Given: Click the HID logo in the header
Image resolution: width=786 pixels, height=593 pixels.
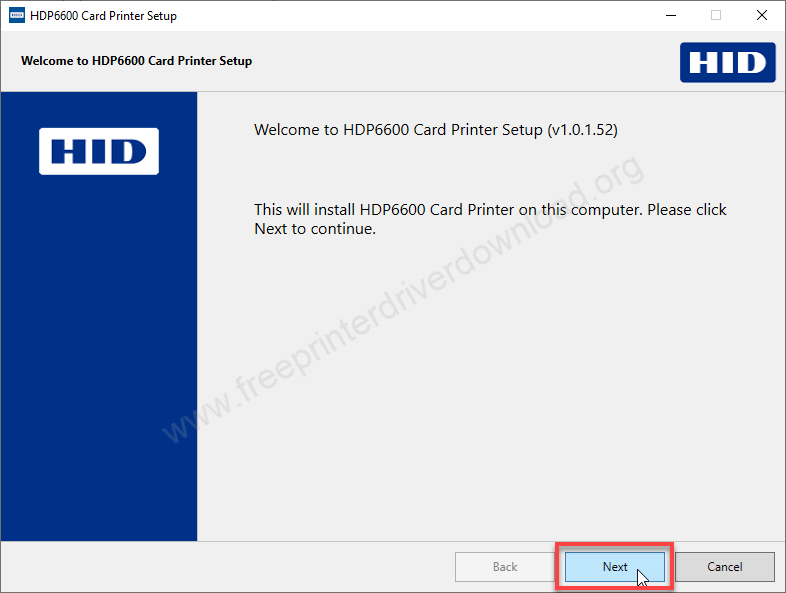Looking at the screenshot, I should pyautogui.click(x=727, y=62).
